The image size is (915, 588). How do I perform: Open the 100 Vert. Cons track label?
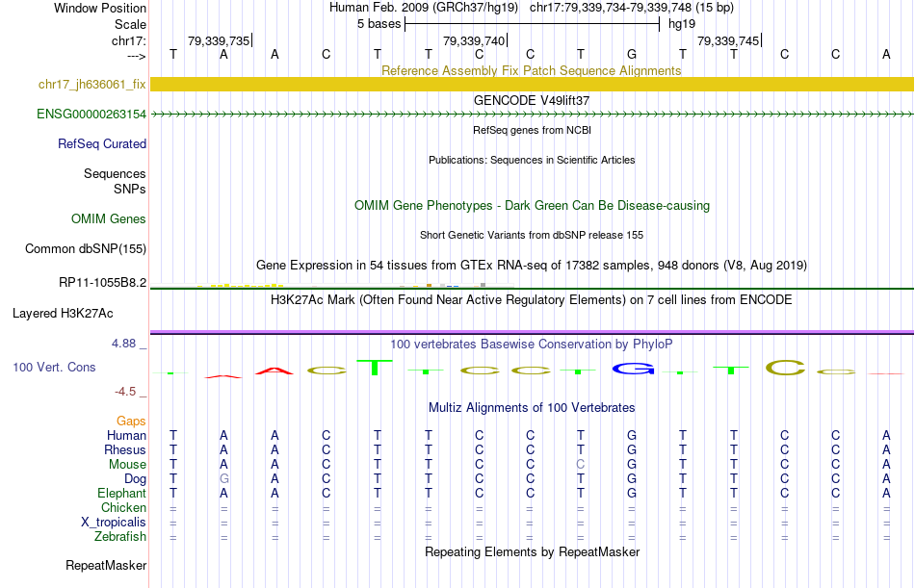(54, 367)
